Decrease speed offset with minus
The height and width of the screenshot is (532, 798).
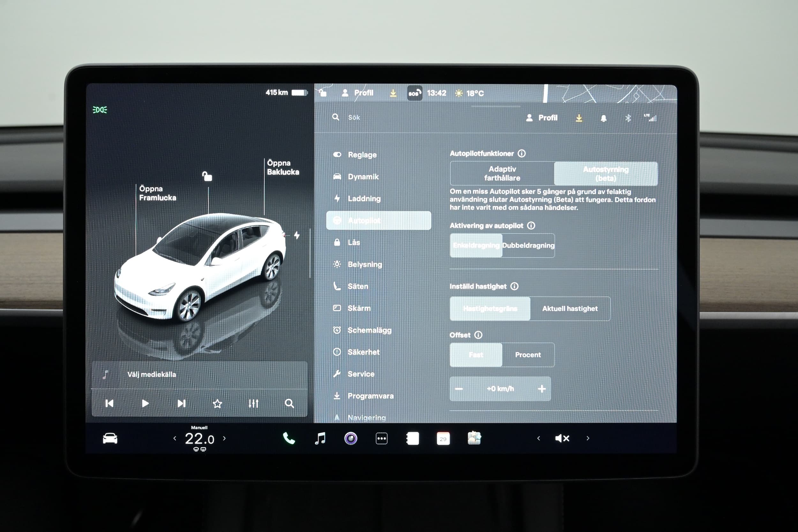point(459,389)
